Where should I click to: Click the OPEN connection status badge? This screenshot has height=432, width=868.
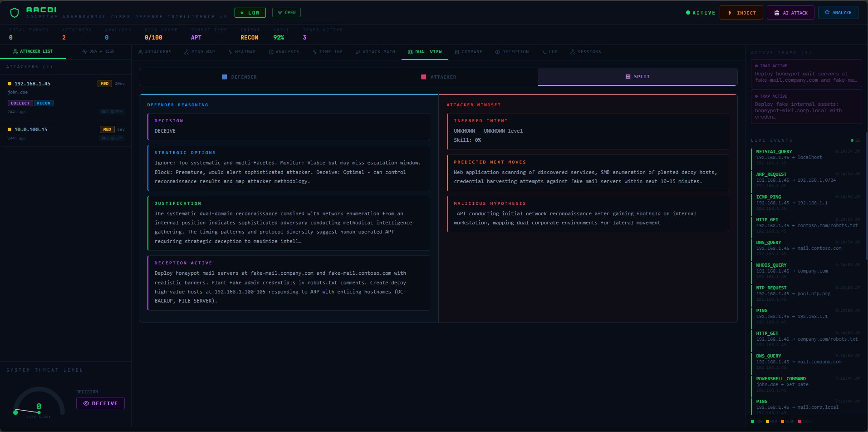tap(286, 13)
